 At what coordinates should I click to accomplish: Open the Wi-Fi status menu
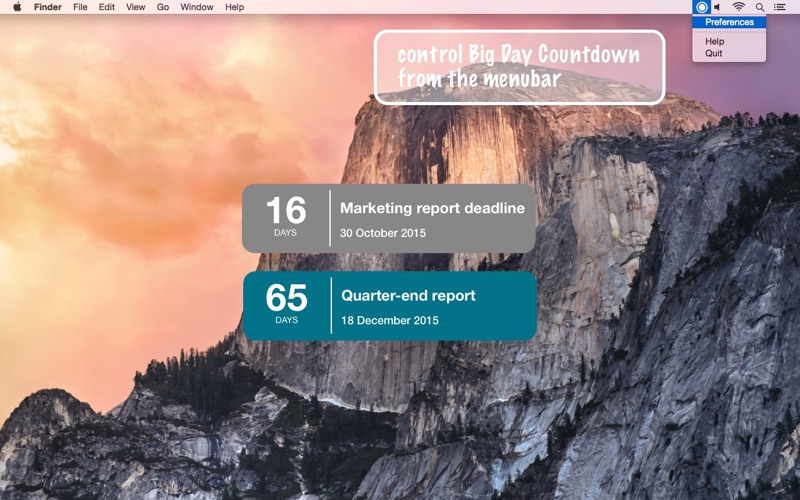pos(738,7)
